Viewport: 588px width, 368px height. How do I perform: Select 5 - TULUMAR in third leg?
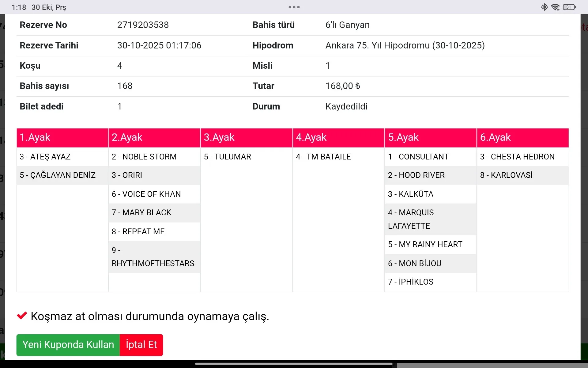click(227, 157)
